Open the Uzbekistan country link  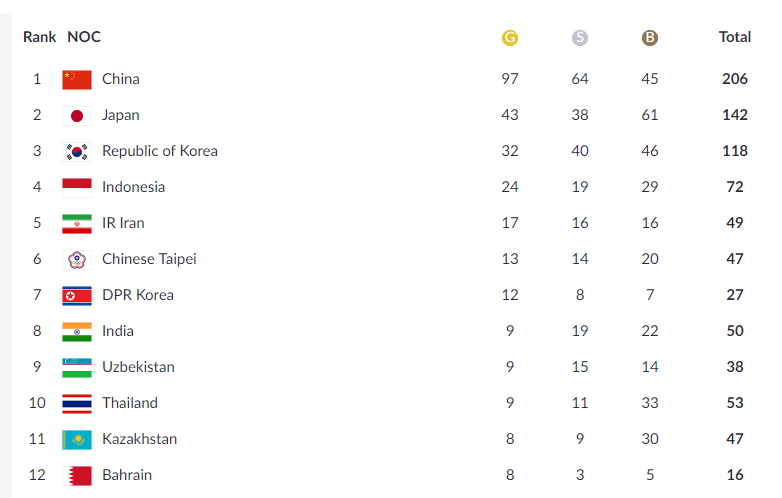pos(138,367)
